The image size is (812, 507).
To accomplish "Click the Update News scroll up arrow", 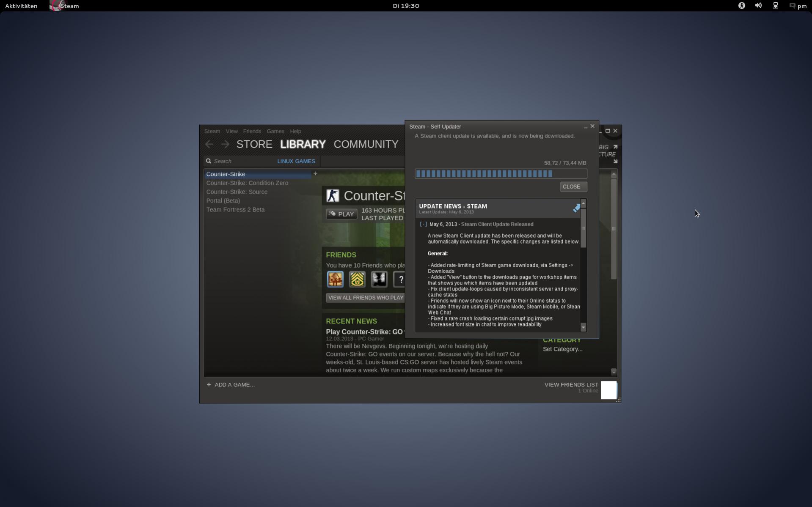I will [x=583, y=203].
